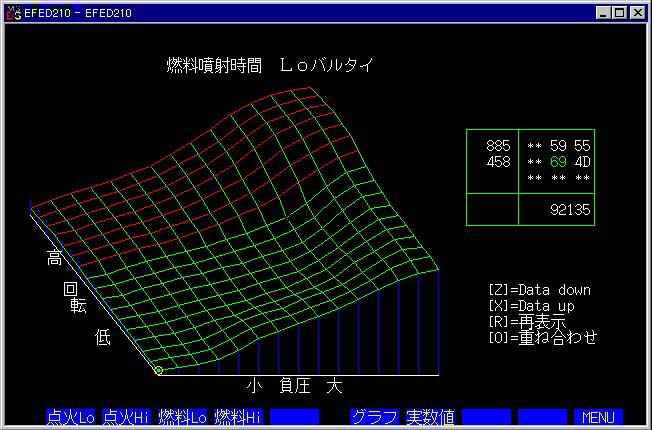Open the MENU button in bottom bar
The image size is (652, 430).
tap(598, 416)
